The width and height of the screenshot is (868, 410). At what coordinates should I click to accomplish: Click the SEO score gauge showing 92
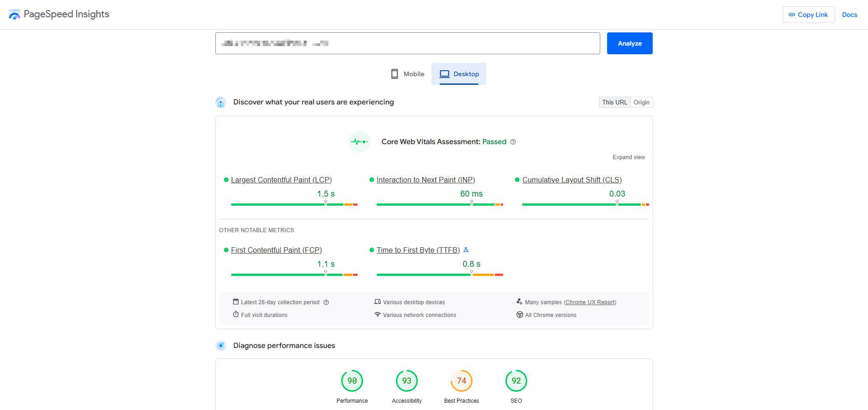click(516, 381)
